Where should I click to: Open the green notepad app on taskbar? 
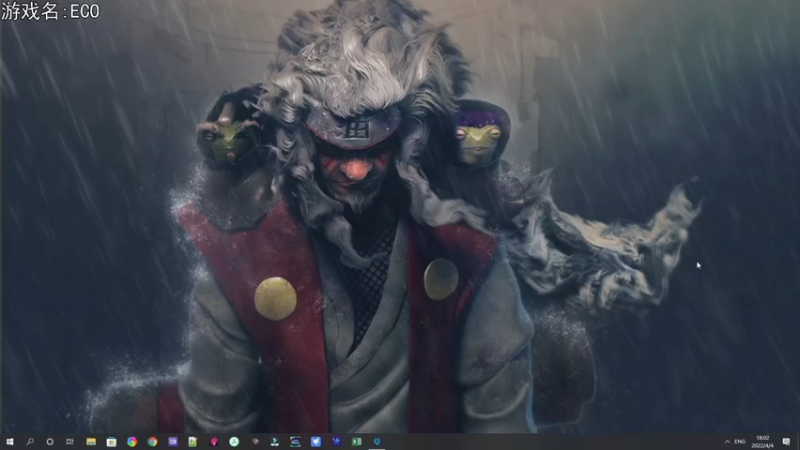[193, 442]
